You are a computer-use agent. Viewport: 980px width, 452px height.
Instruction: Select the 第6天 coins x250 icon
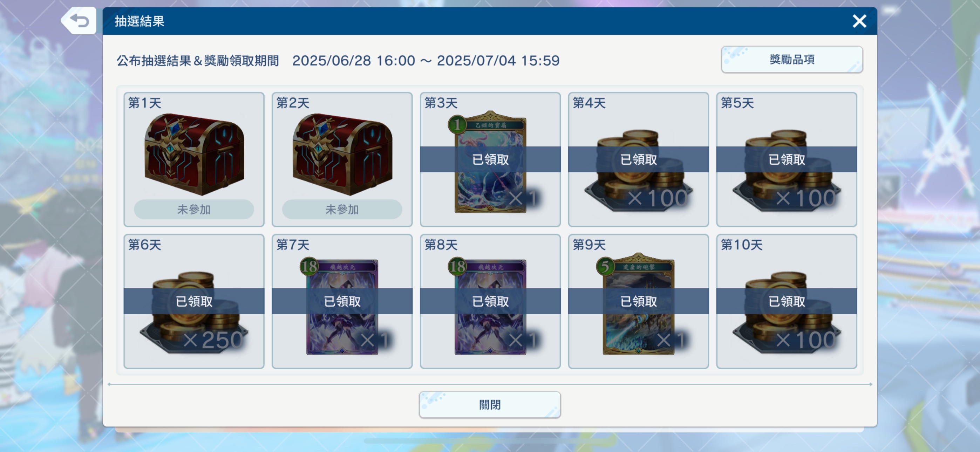tap(194, 312)
